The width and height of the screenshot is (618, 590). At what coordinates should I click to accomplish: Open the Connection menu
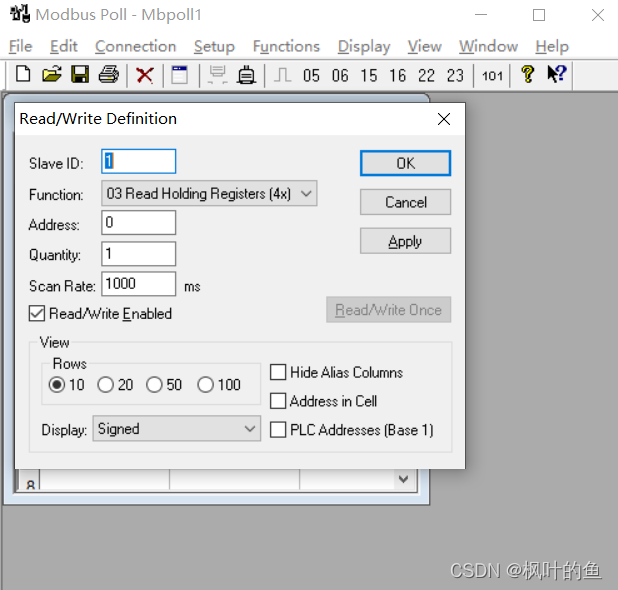136,47
